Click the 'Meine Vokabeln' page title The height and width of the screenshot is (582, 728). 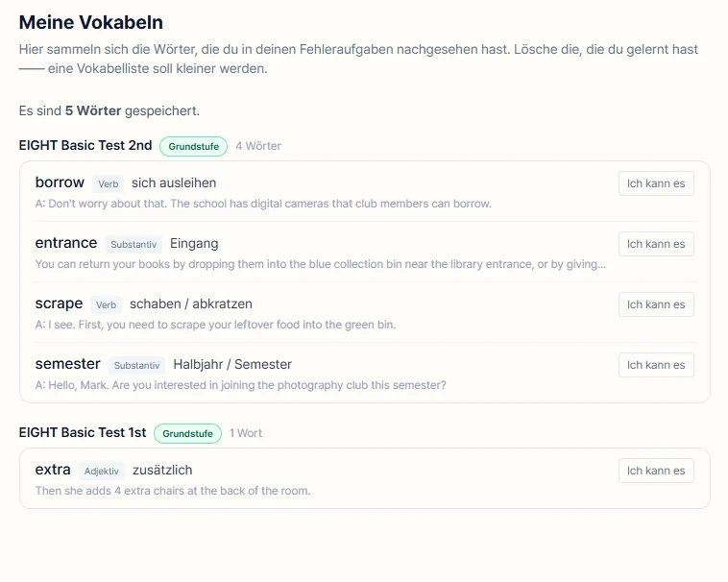(91, 22)
